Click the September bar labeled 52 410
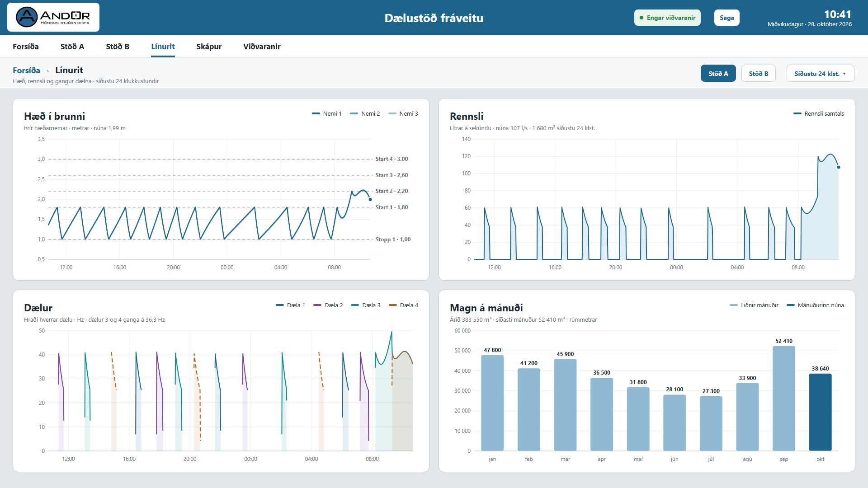The width and height of the screenshot is (868, 488). [784, 398]
